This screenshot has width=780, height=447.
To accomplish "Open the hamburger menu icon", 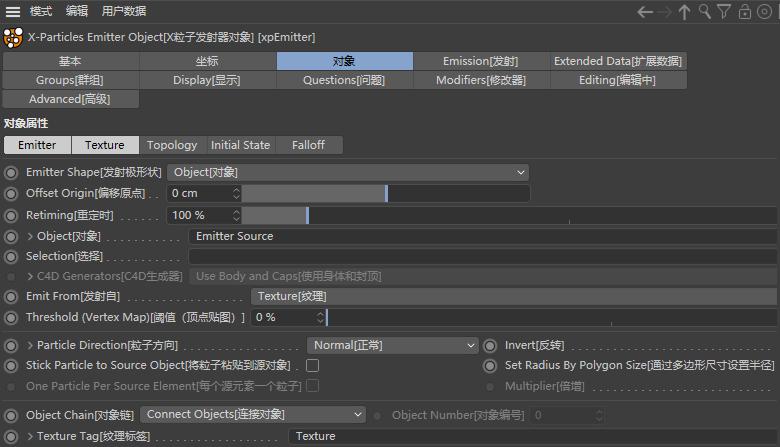I will [12, 11].
